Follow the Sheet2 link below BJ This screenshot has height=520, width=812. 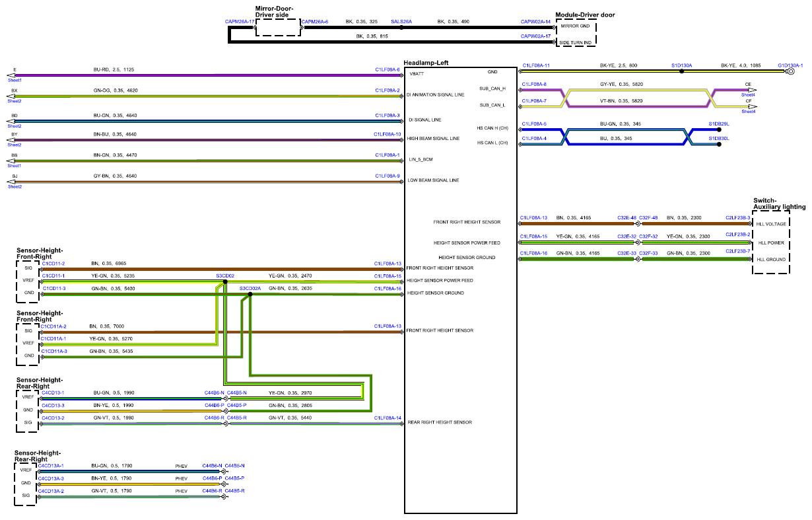tap(15, 187)
